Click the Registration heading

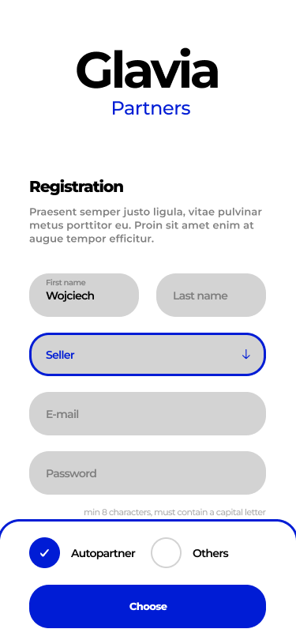(77, 186)
